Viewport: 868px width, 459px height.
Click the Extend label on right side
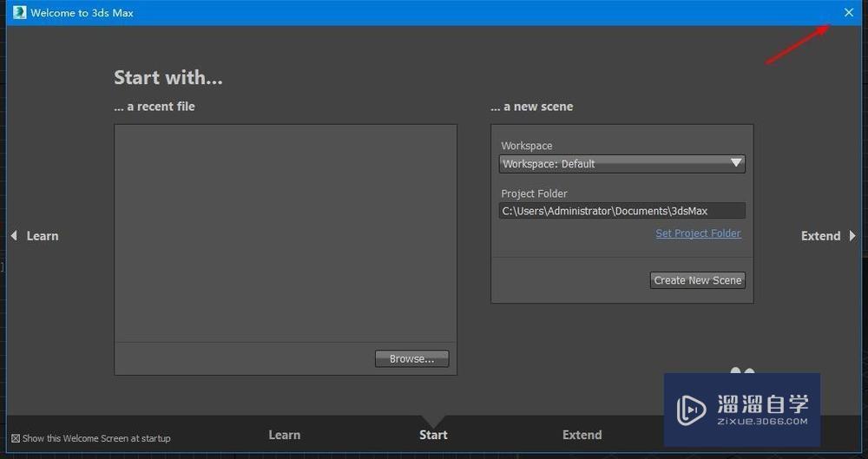click(820, 236)
